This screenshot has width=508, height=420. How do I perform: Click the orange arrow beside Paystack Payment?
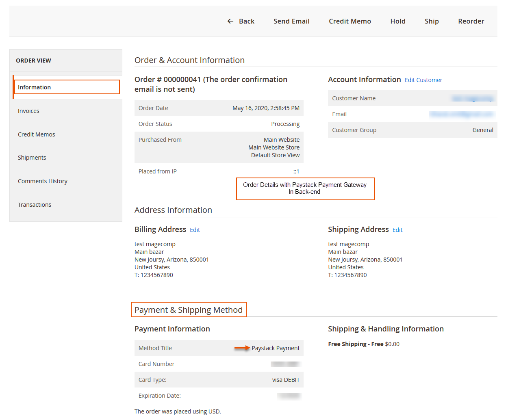pos(241,348)
